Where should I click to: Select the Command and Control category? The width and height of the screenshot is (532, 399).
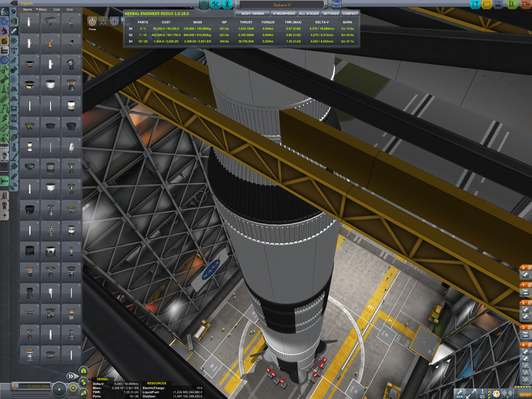click(x=14, y=41)
